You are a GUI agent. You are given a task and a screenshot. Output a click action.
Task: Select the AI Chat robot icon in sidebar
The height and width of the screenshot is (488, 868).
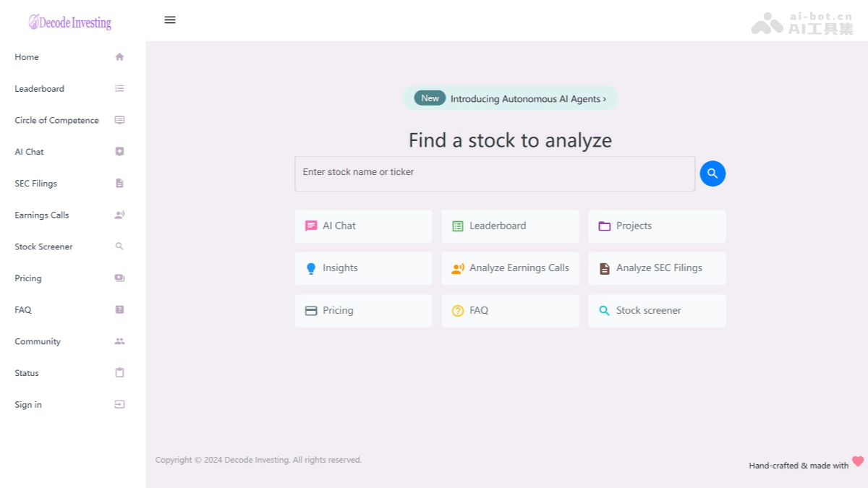coord(119,152)
